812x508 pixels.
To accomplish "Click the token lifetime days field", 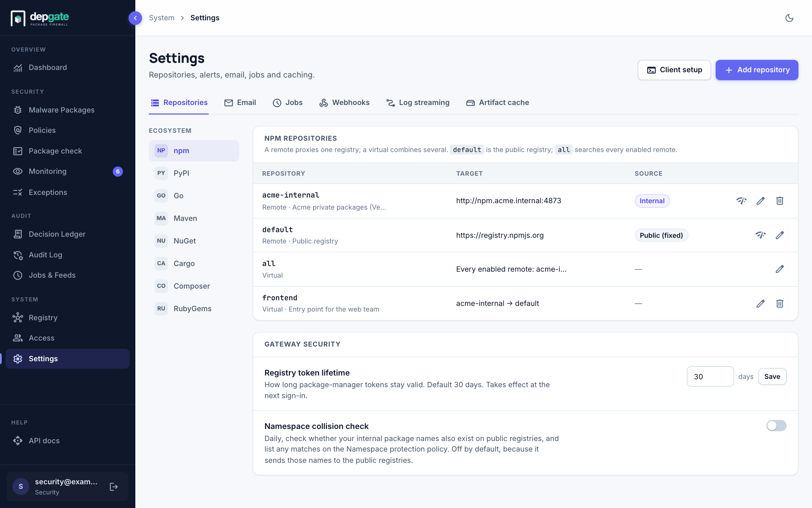I will pos(710,377).
